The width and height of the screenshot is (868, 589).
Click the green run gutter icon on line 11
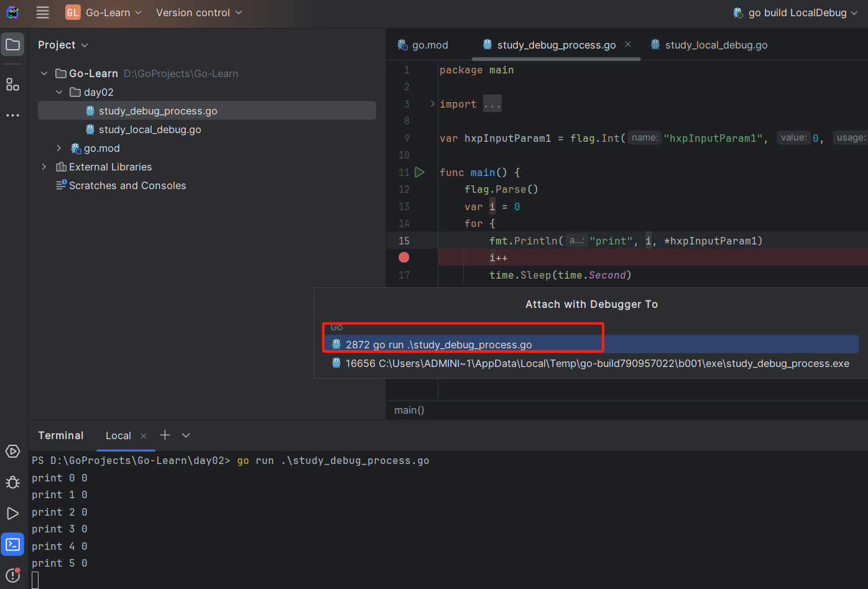[x=420, y=172]
